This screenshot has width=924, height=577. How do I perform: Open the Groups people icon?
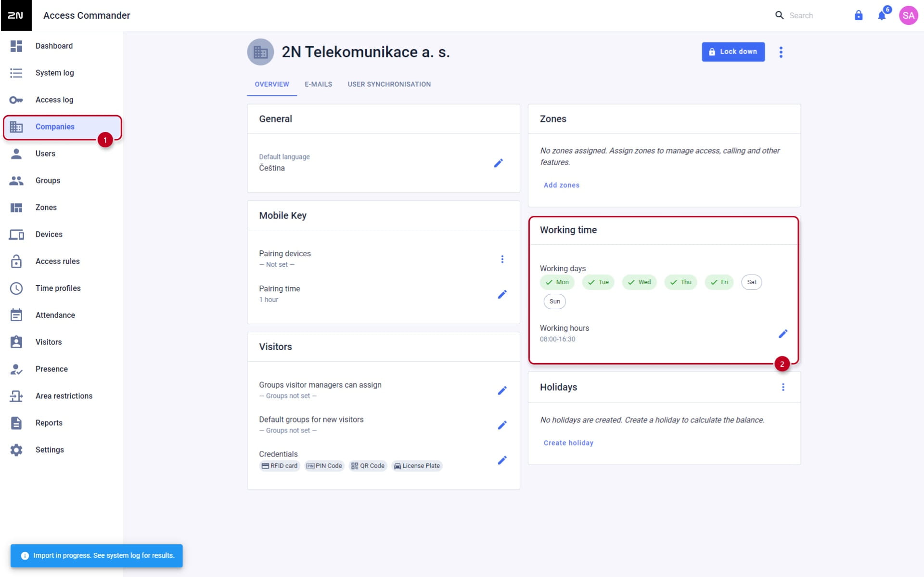pyautogui.click(x=16, y=181)
